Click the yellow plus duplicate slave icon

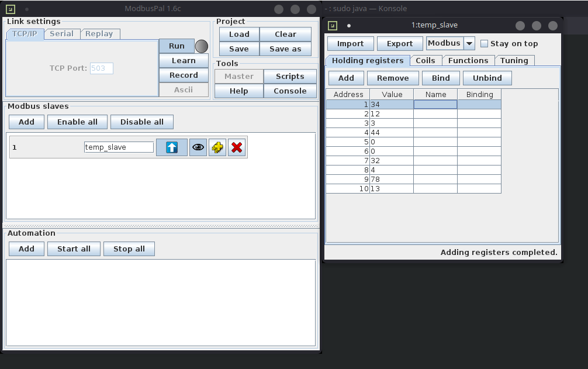point(217,147)
